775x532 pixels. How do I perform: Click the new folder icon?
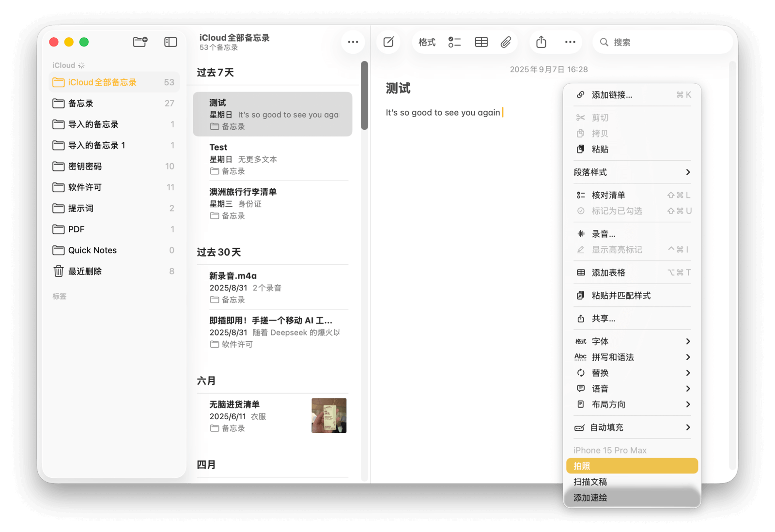pyautogui.click(x=140, y=42)
